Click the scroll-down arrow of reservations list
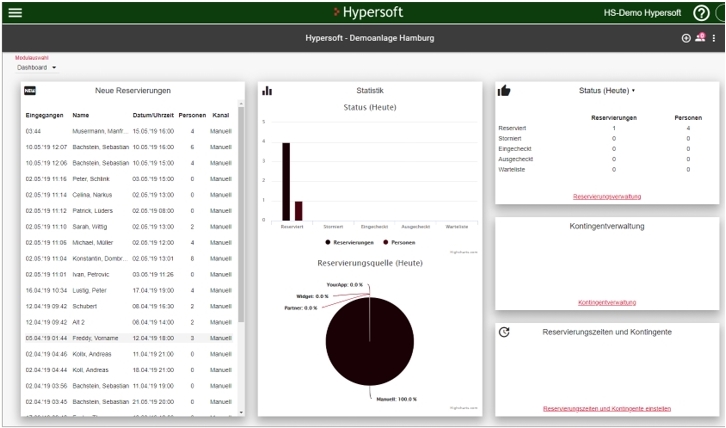 coord(241,412)
